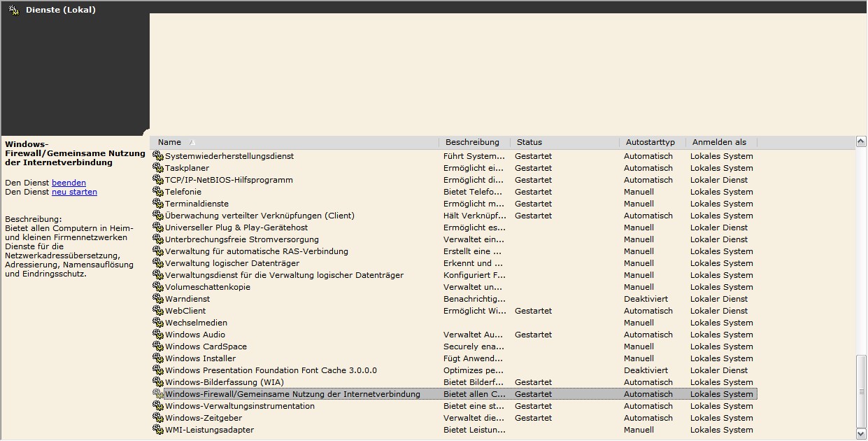Select the Systemwiederherstellungsdienst row
This screenshot has height=441, width=868.
229,156
